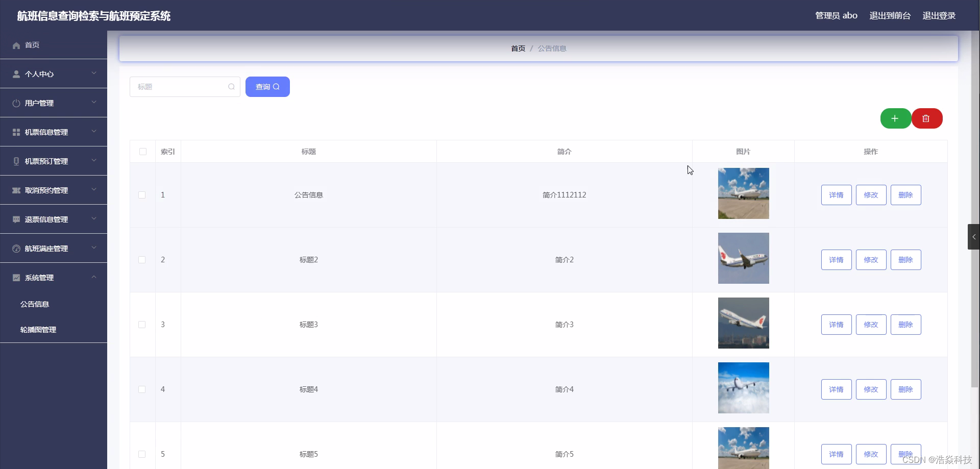980x469 pixels.
Task: Expand the 个人中心 menu chevron
Action: [x=94, y=73]
